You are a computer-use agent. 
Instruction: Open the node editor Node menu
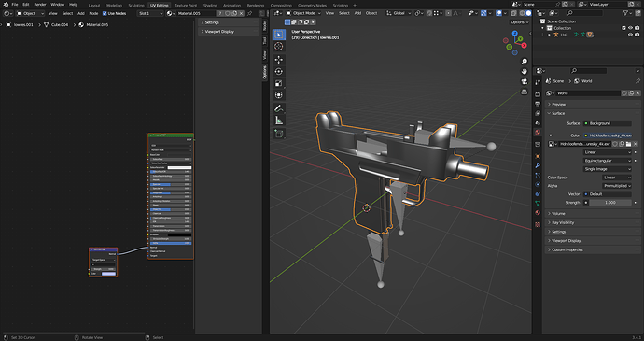pyautogui.click(x=93, y=13)
